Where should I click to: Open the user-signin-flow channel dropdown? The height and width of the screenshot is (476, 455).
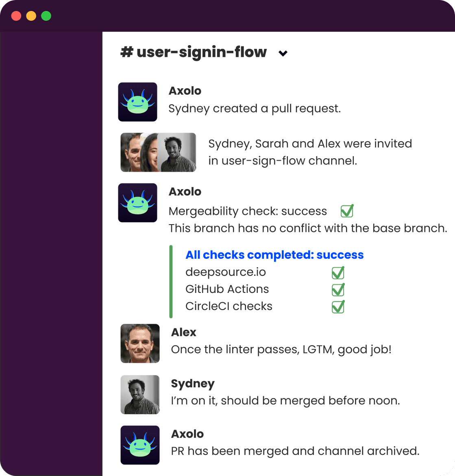point(283,53)
